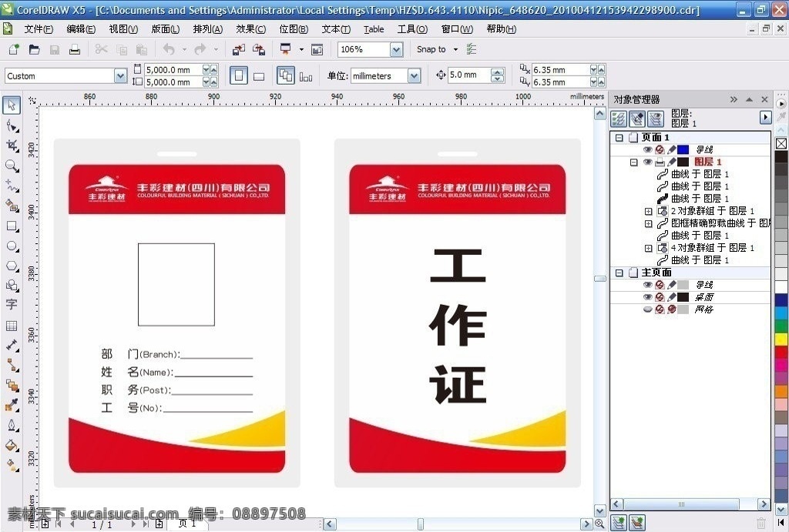The image size is (789, 532).
Task: Undo the last action
Action: [169, 49]
